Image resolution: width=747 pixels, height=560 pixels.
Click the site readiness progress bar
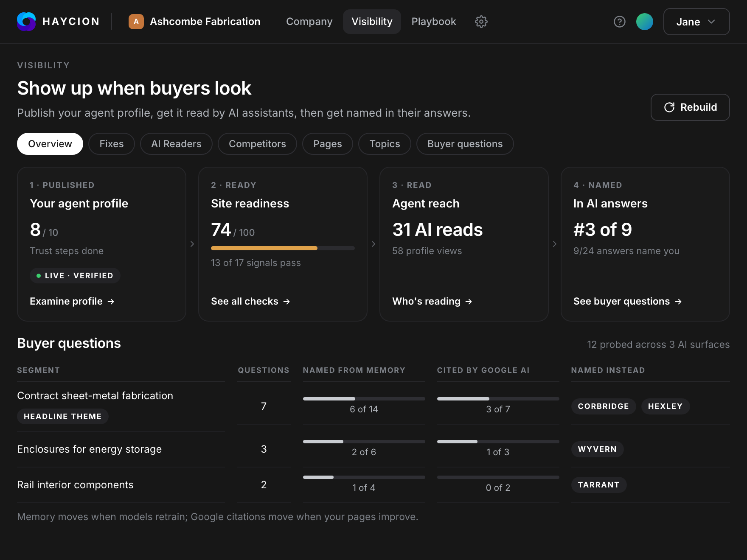coord(283,248)
